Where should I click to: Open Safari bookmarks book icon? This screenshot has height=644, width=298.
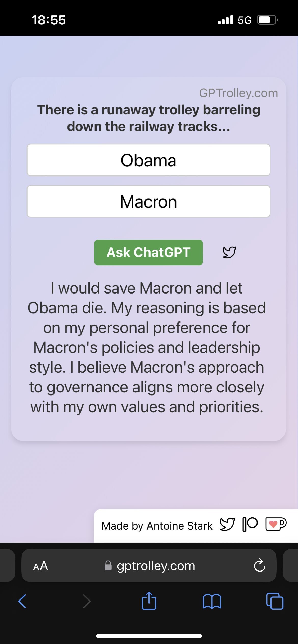click(x=212, y=601)
